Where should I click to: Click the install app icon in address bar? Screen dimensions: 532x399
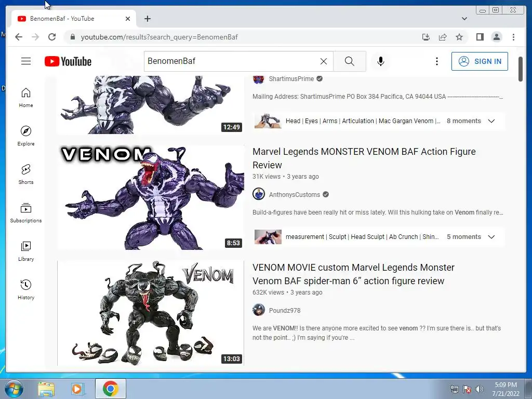click(426, 37)
